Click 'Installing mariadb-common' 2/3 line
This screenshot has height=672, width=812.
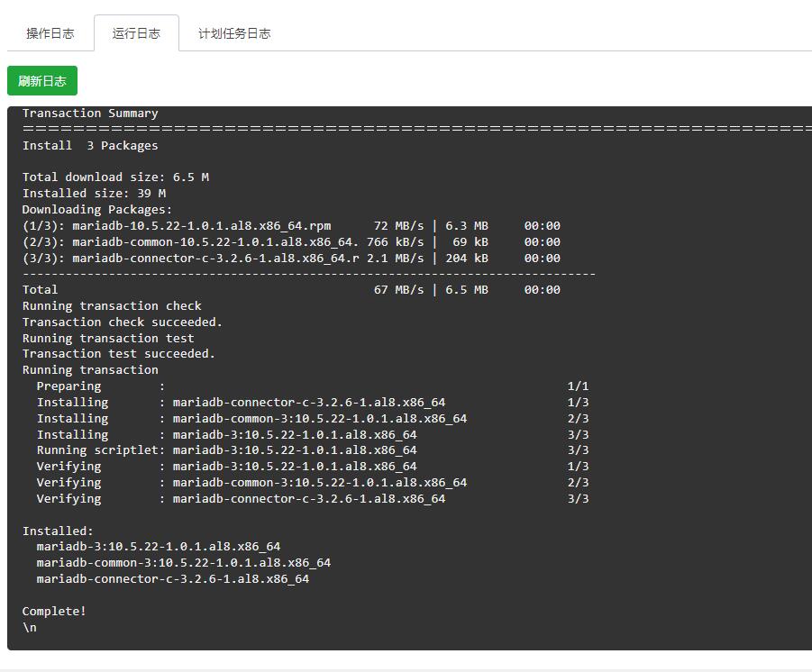click(313, 418)
